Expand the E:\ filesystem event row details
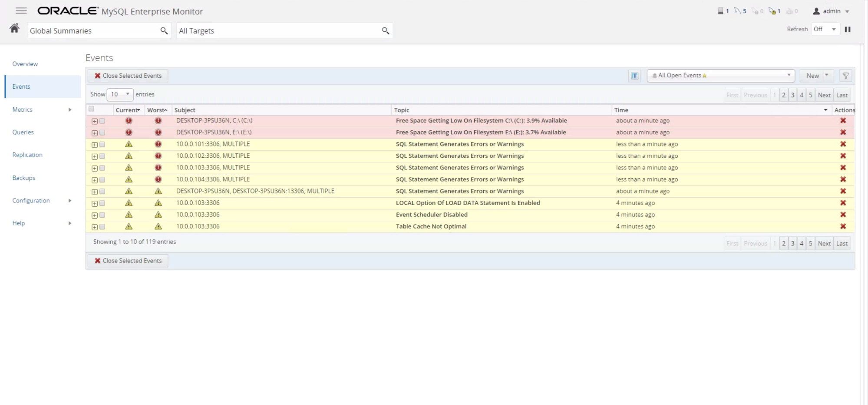The height and width of the screenshot is (405, 868). [94, 133]
